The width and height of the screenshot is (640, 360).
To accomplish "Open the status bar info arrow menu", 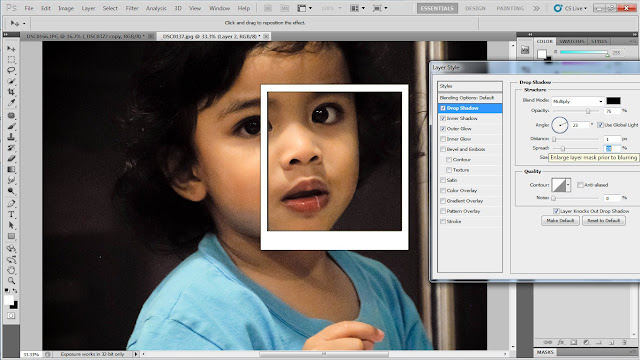I will coord(136,354).
